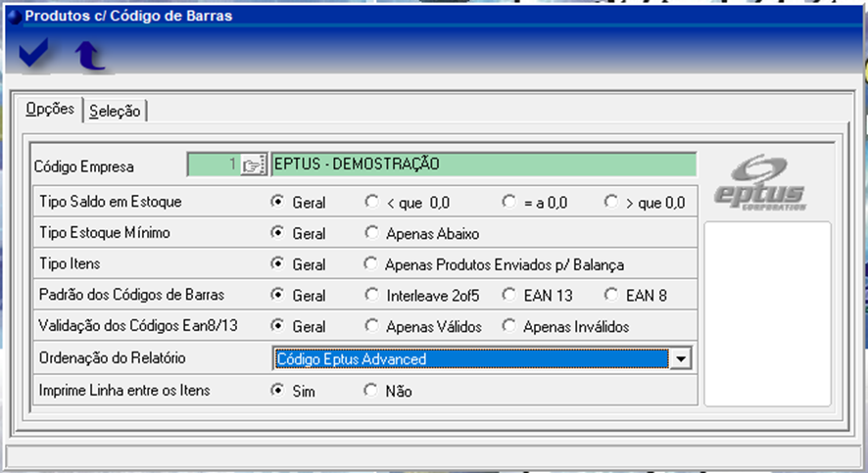Choose Apenas Inválidos validation option
Screen dimensions: 868x473
click(509, 327)
